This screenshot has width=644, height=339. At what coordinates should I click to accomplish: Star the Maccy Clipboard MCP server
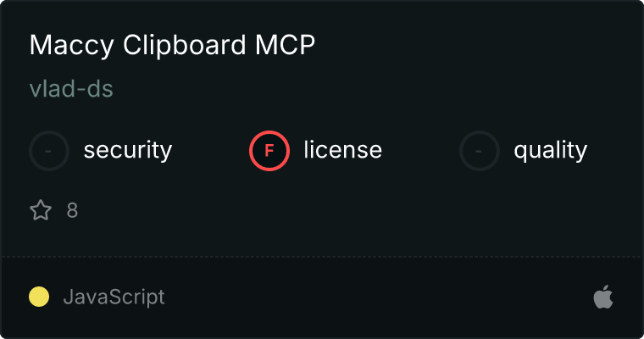click(41, 210)
